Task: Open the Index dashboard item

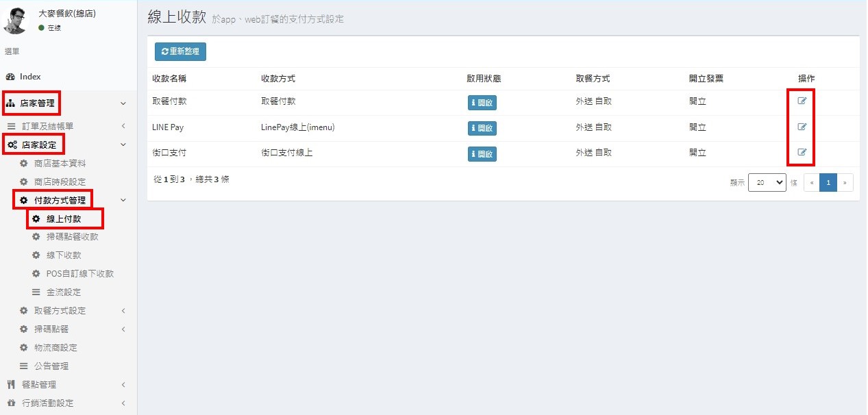Action: [x=30, y=77]
